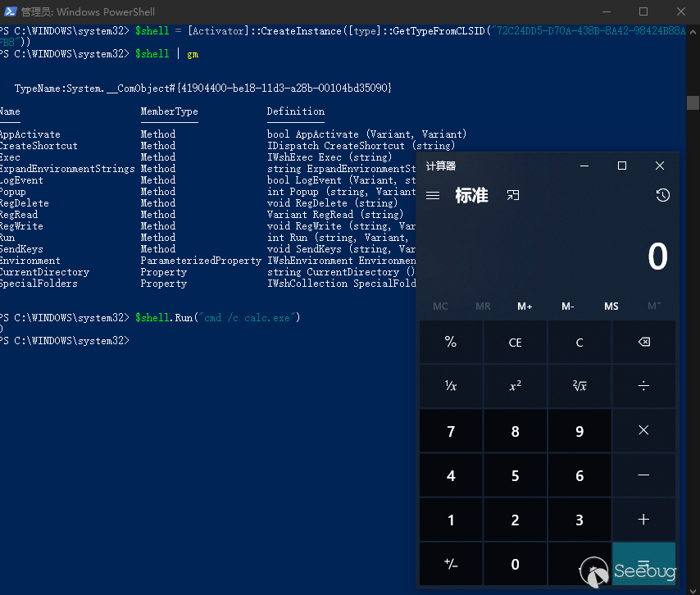Click the MR memory recall button
700x595 pixels.
pyautogui.click(x=483, y=307)
